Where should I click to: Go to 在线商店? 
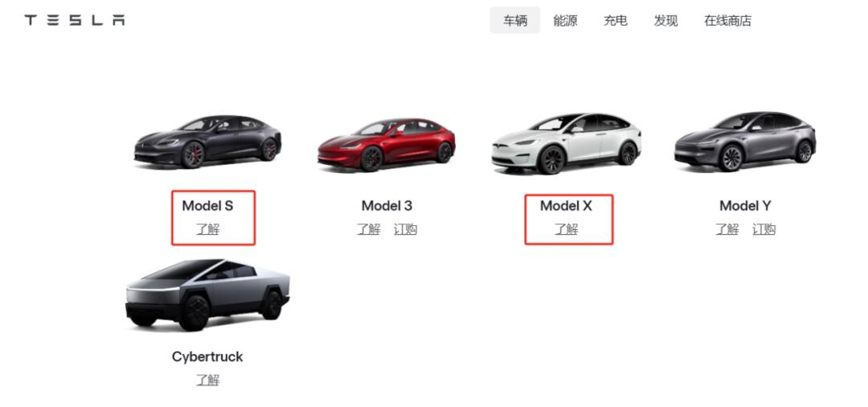[728, 21]
